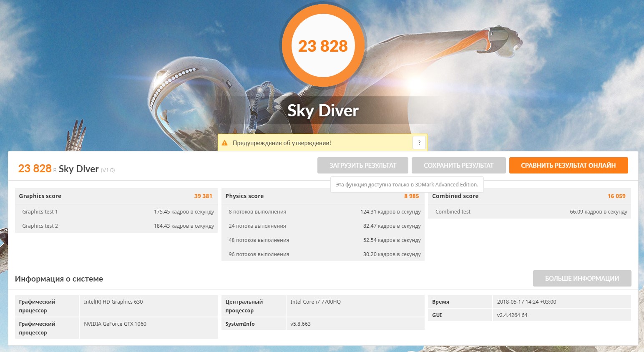Select the NVIDIA GeForce GTX 1060 value
The image size is (644, 352).
pyautogui.click(x=115, y=324)
